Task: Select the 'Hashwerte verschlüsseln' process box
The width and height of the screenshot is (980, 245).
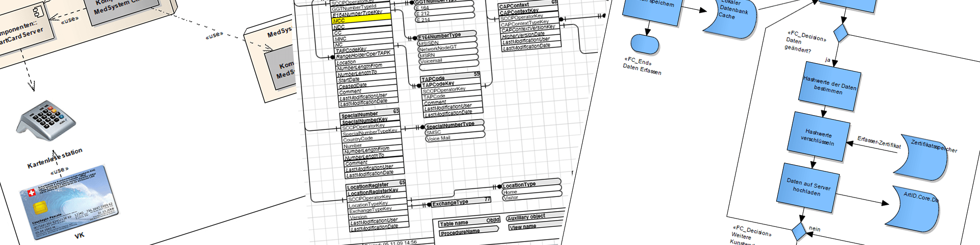Action: (818, 137)
